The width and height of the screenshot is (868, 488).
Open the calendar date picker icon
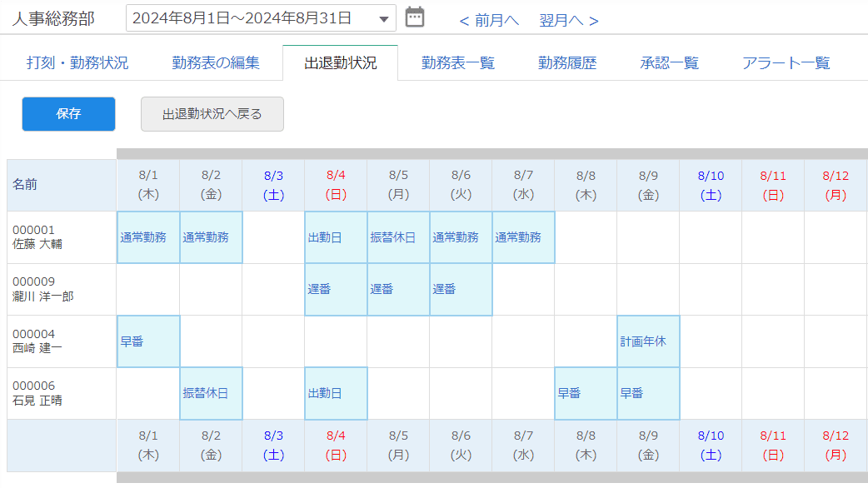tap(414, 17)
